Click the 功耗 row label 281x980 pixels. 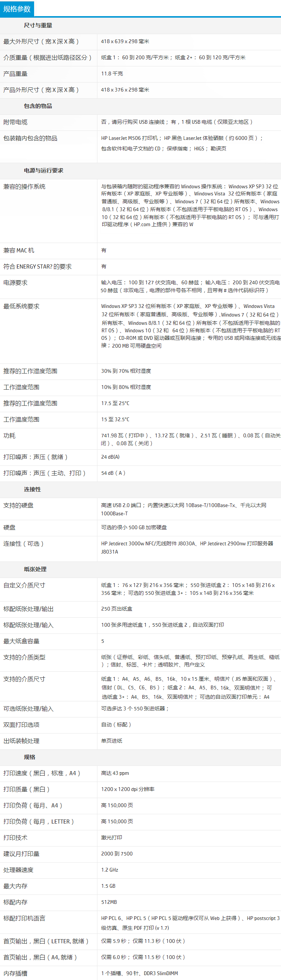[9, 436]
